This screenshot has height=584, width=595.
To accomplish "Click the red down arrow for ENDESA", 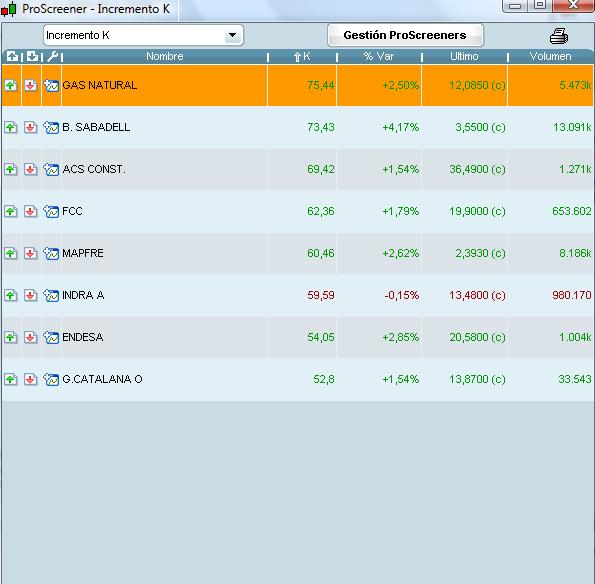I will click(x=31, y=337).
